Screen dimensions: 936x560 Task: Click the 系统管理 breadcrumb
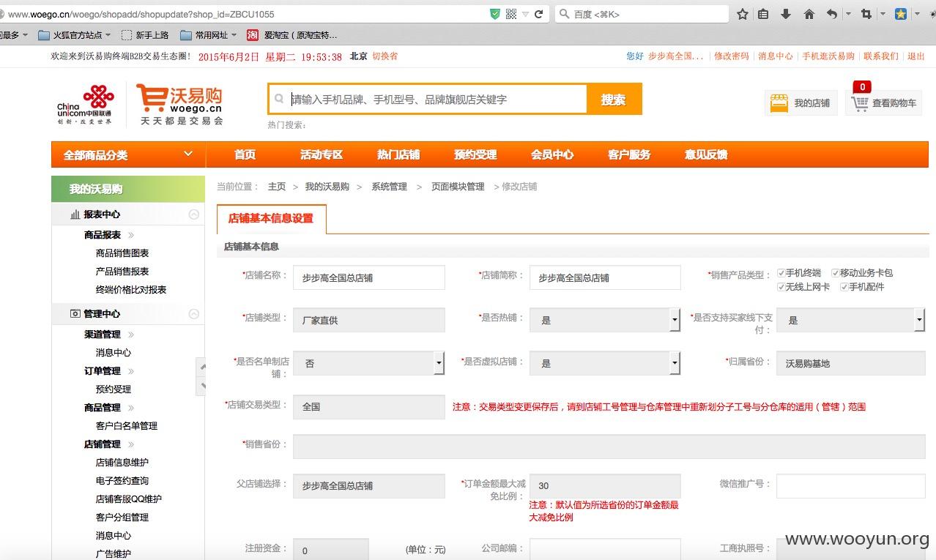(x=389, y=187)
